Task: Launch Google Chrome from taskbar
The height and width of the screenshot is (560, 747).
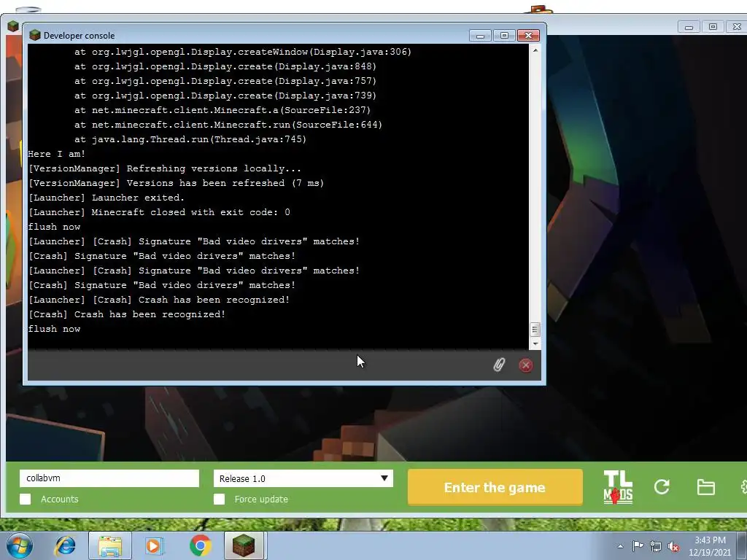Action: coord(200,545)
